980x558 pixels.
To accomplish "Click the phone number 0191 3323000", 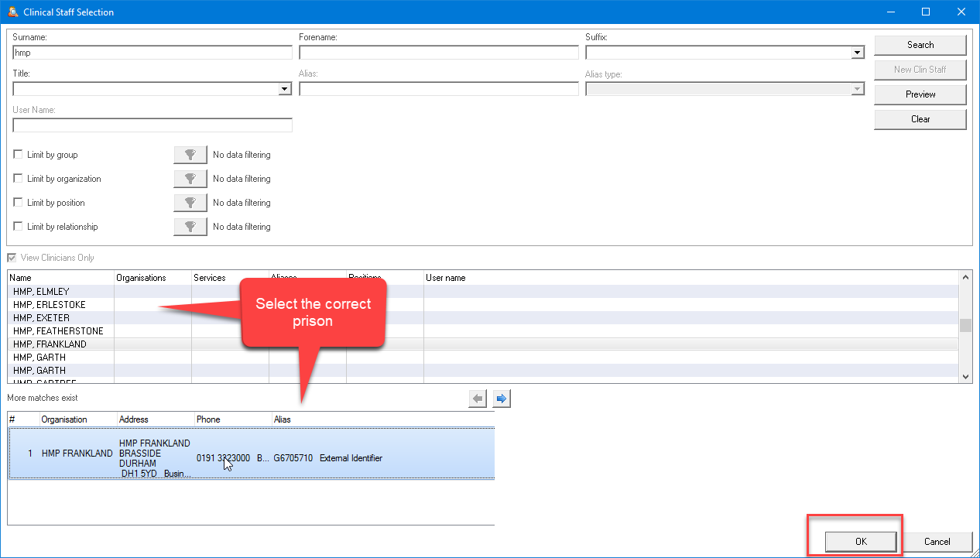I will coord(223,458).
